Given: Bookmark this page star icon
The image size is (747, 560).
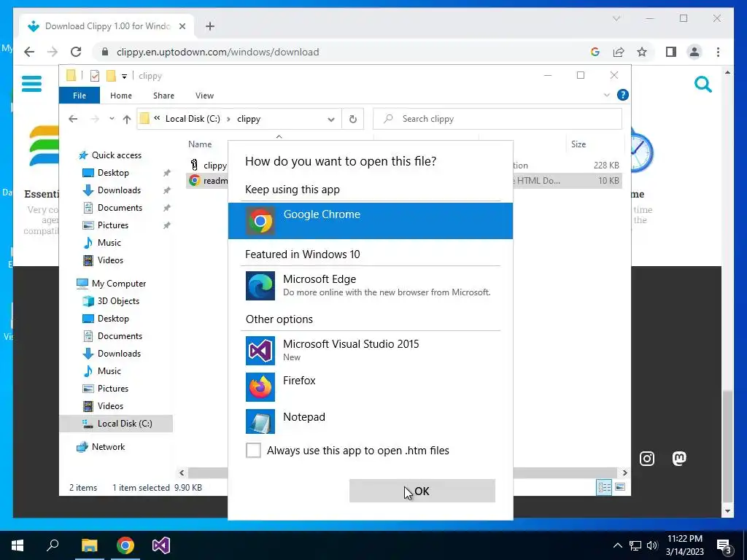Looking at the screenshot, I should pyautogui.click(x=642, y=52).
